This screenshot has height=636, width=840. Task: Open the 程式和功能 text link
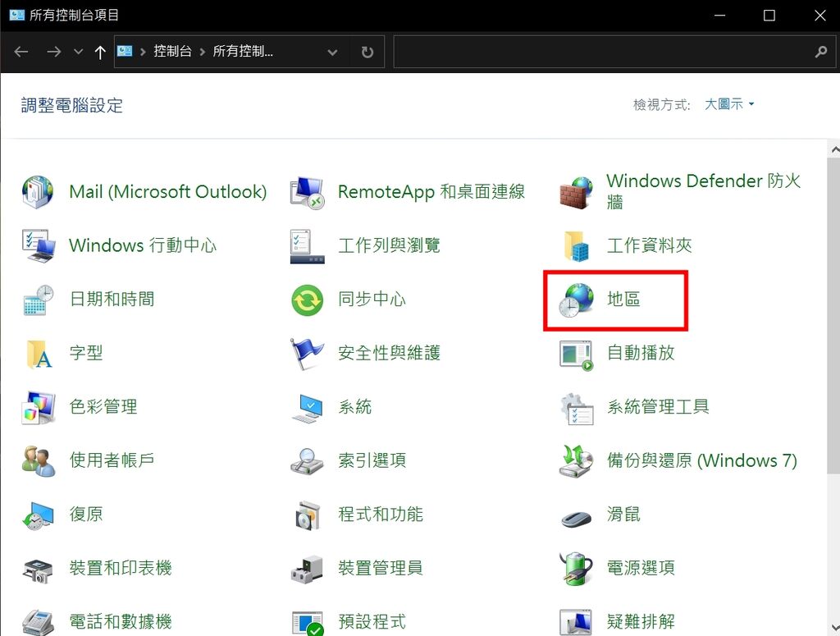pos(381,515)
